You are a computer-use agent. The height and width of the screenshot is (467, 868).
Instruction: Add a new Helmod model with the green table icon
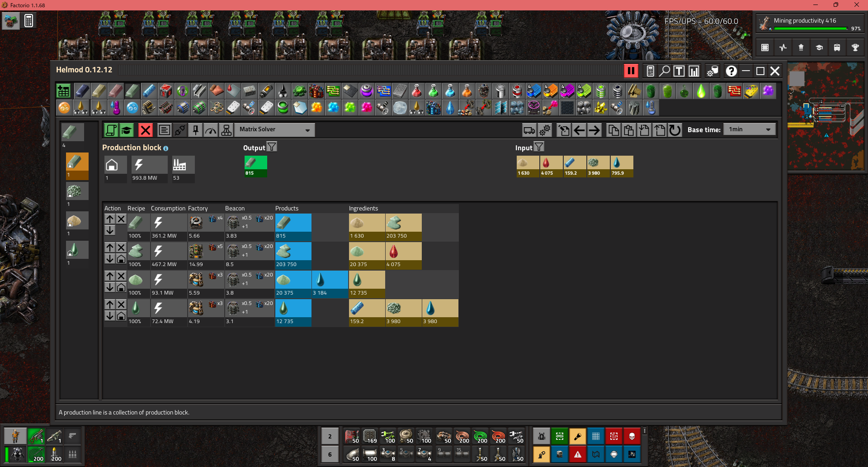click(x=63, y=91)
